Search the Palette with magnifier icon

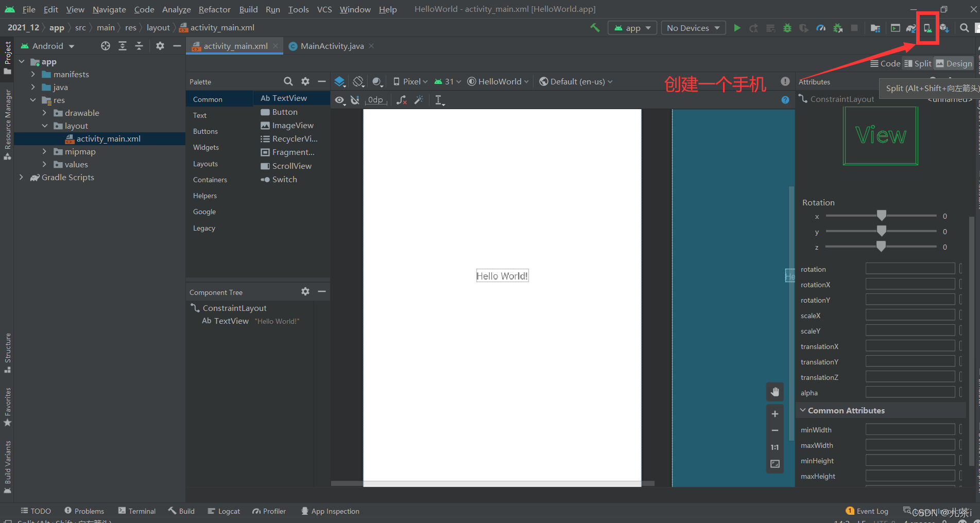[x=288, y=81]
